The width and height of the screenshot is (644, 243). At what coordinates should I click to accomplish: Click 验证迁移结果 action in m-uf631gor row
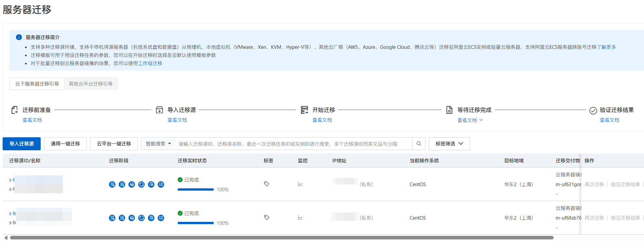click(625, 184)
